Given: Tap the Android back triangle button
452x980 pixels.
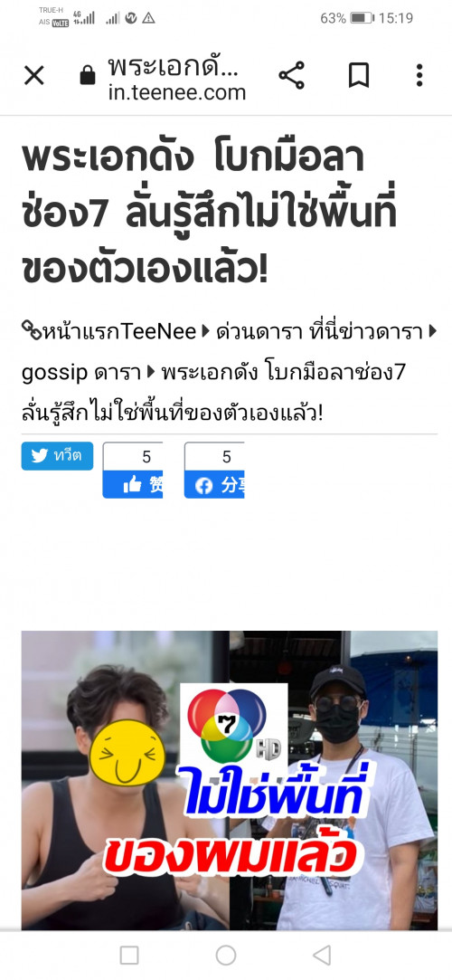Looking at the screenshot, I should 322,955.
